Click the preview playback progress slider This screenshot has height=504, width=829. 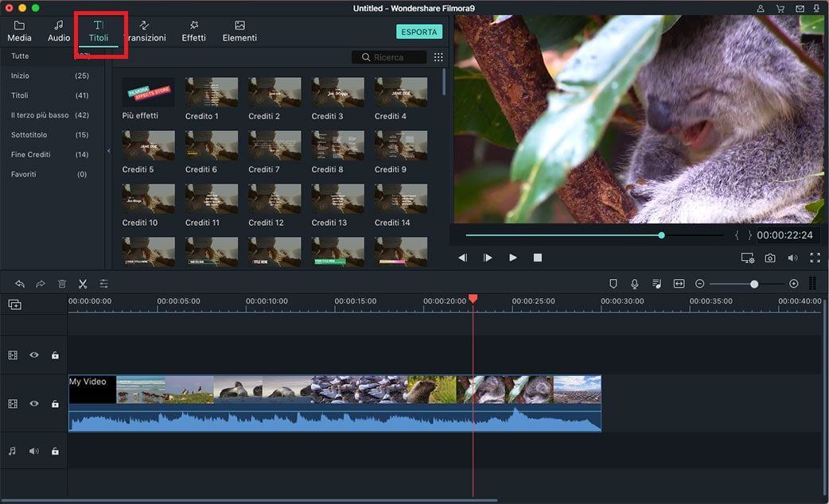click(595, 235)
